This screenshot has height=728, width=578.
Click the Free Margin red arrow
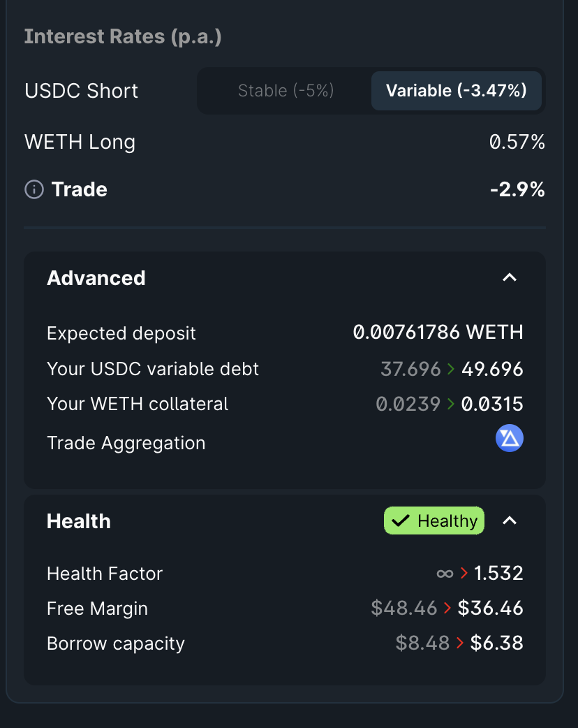pyautogui.click(x=447, y=608)
